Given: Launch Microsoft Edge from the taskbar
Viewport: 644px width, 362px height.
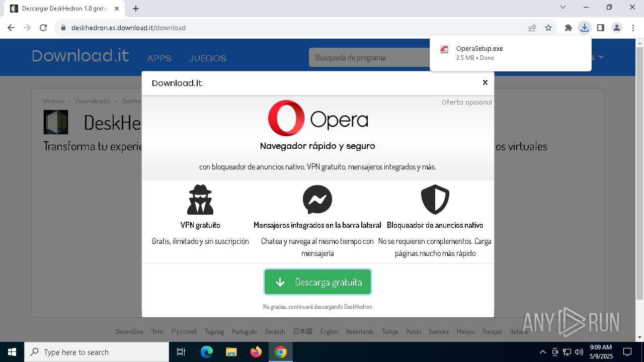Looking at the screenshot, I should point(207,352).
